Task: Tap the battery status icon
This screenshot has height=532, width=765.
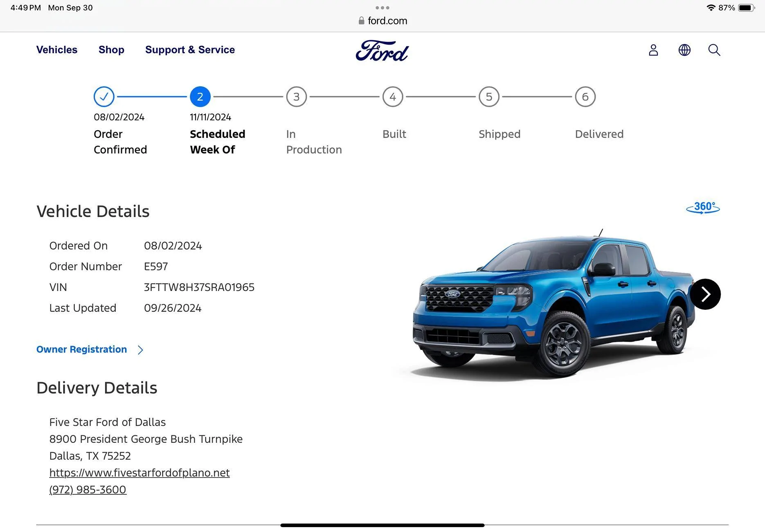Action: click(x=746, y=8)
